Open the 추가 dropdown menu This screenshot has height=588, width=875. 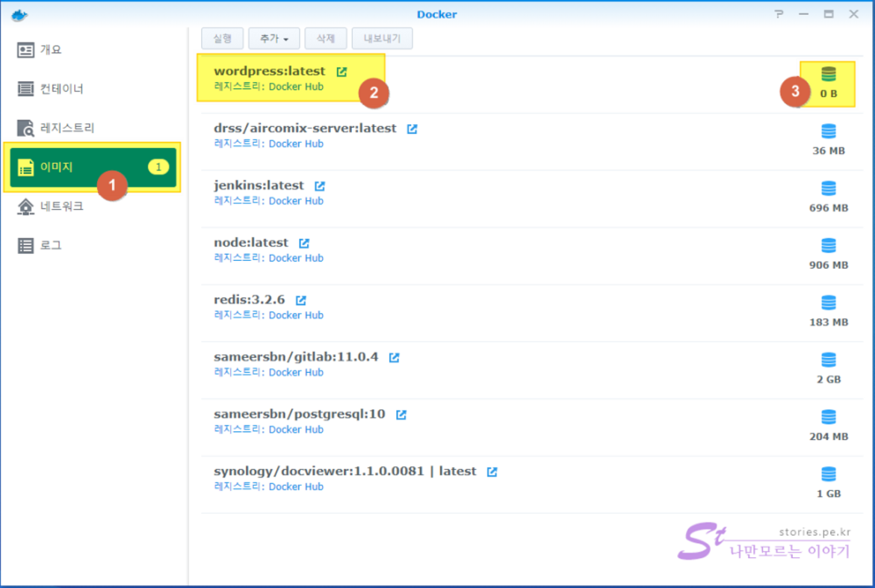pyautogui.click(x=273, y=38)
